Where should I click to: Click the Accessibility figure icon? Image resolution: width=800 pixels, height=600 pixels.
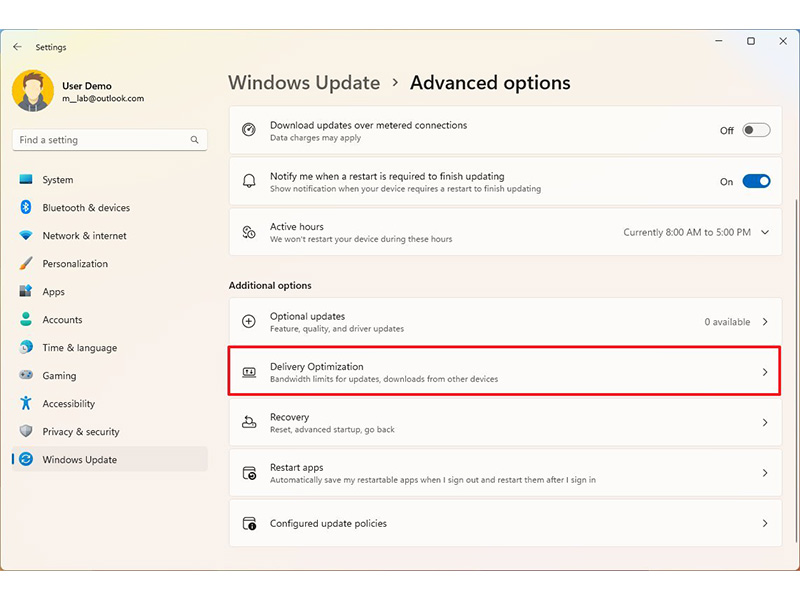click(x=26, y=403)
